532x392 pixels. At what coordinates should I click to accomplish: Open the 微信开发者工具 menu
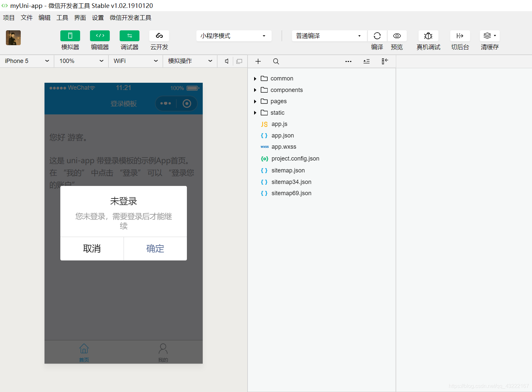(x=131, y=18)
